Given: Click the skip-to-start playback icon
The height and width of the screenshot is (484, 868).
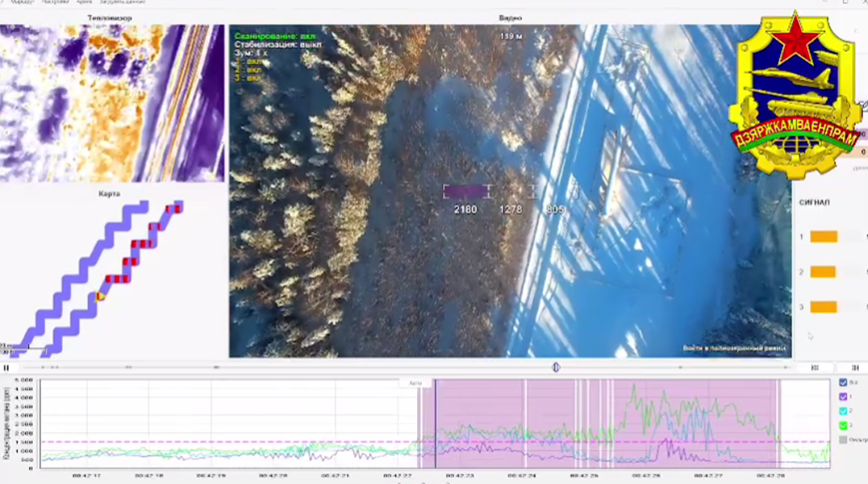Looking at the screenshot, I should point(815,367).
